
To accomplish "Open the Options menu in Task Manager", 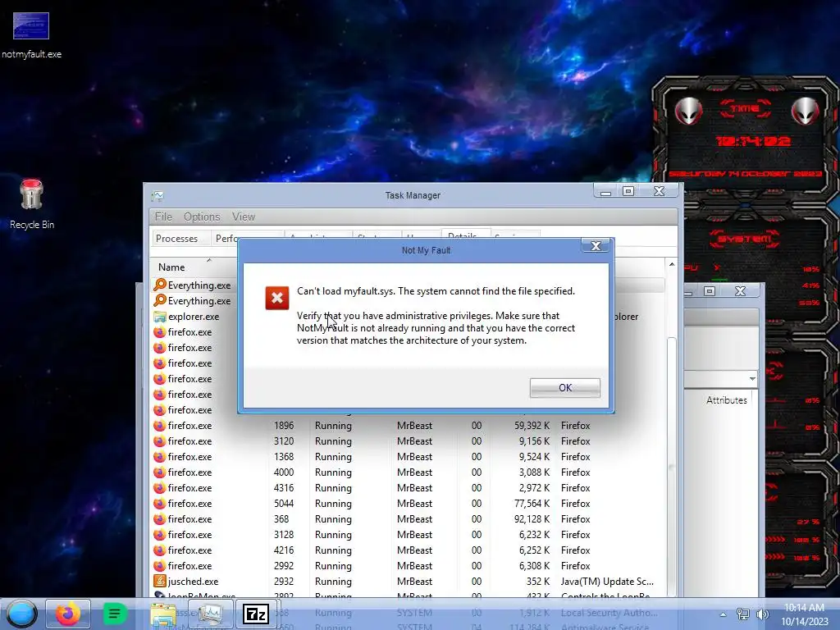I will 202,217.
